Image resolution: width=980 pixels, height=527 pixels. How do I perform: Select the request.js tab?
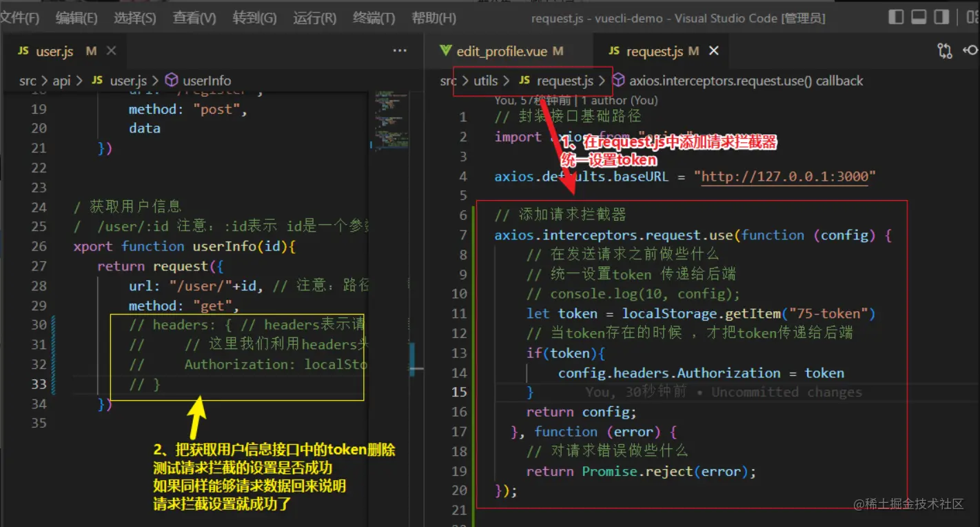(662, 51)
